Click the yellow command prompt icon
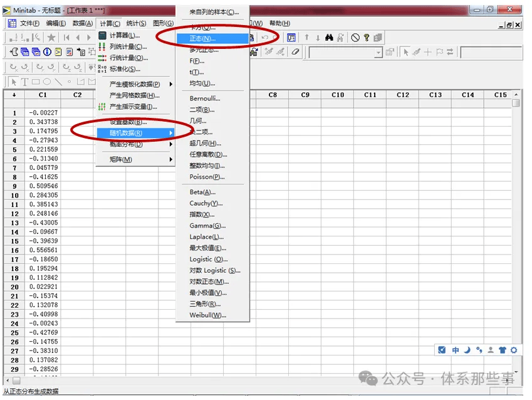532x400 pixels. (58, 51)
